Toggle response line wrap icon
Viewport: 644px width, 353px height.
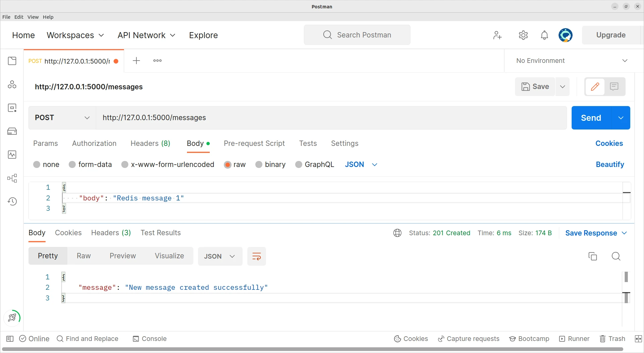point(256,256)
